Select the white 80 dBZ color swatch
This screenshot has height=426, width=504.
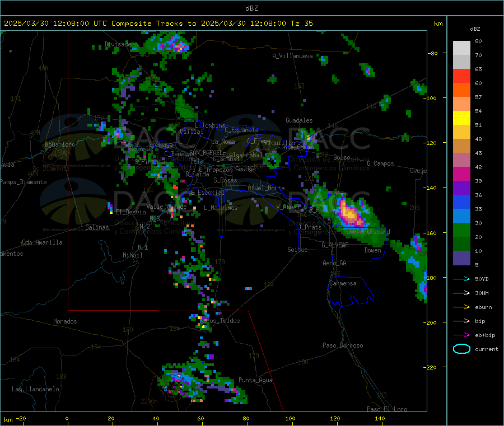click(461, 48)
